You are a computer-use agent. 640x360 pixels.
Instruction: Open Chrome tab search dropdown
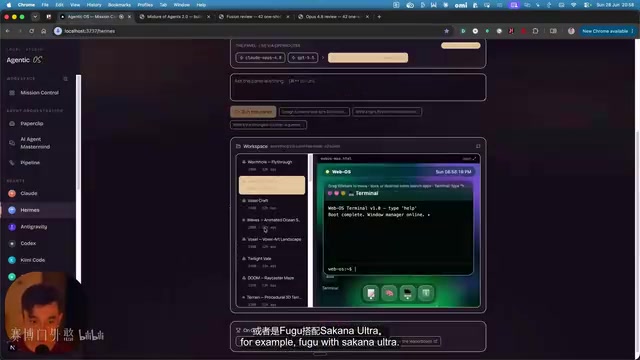point(36,17)
